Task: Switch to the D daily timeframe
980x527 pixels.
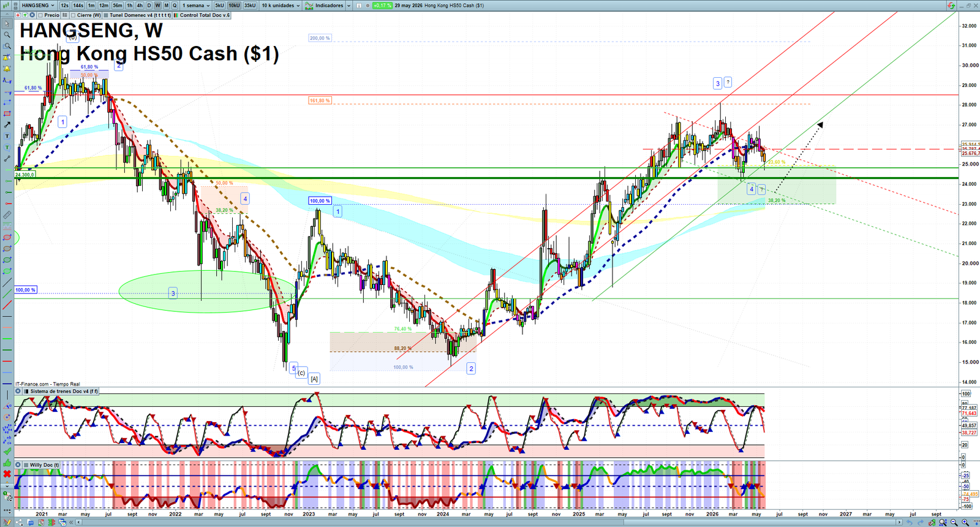Action: point(149,6)
